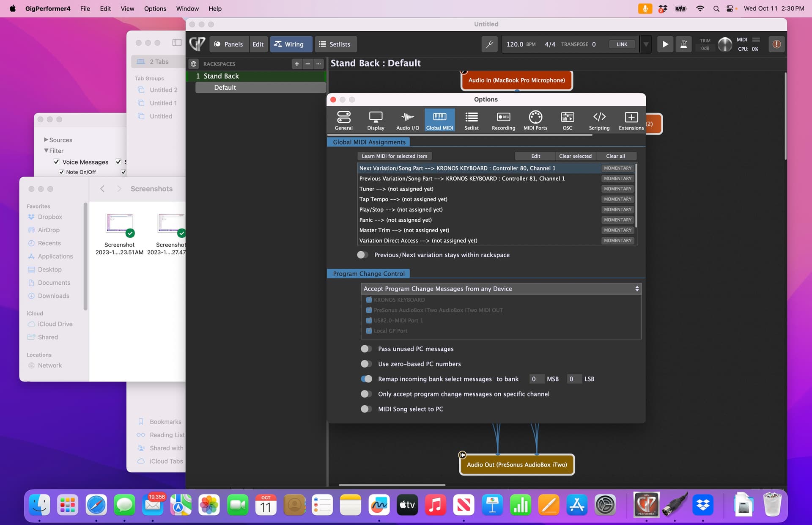Click the LINK button
Screen dimensions: 812x525
click(622, 44)
